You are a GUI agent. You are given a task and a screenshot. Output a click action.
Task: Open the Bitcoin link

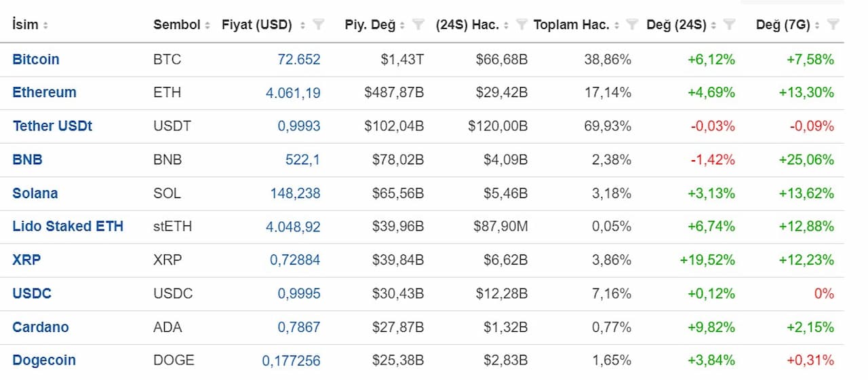36,59
